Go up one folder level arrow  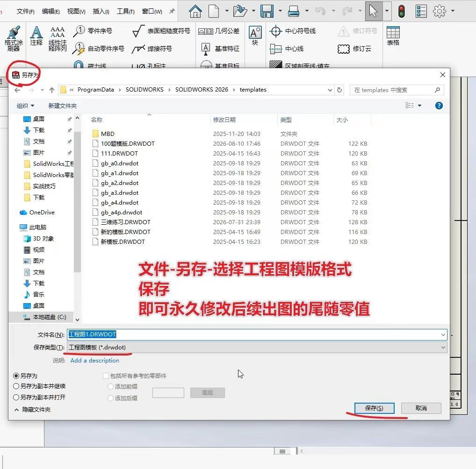tap(52, 90)
